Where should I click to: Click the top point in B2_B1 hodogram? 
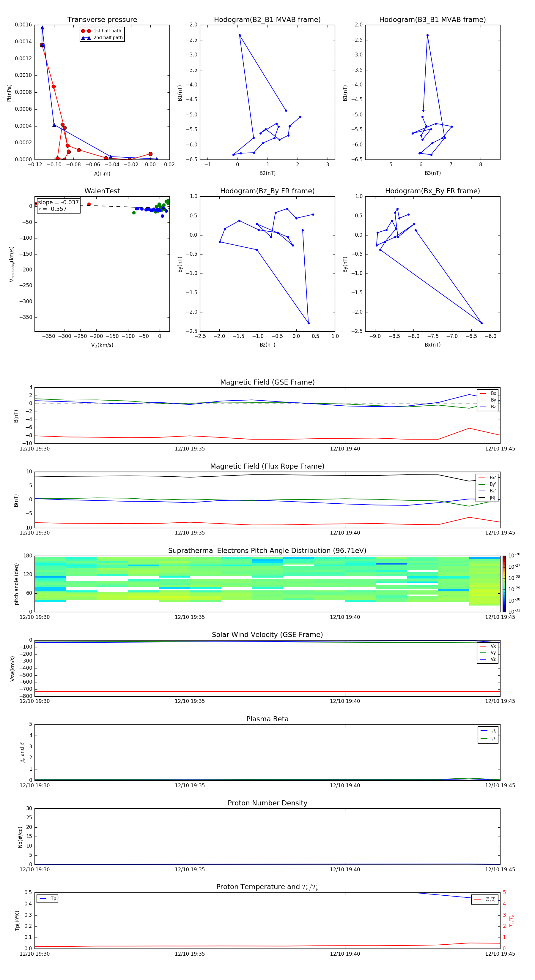(240, 35)
